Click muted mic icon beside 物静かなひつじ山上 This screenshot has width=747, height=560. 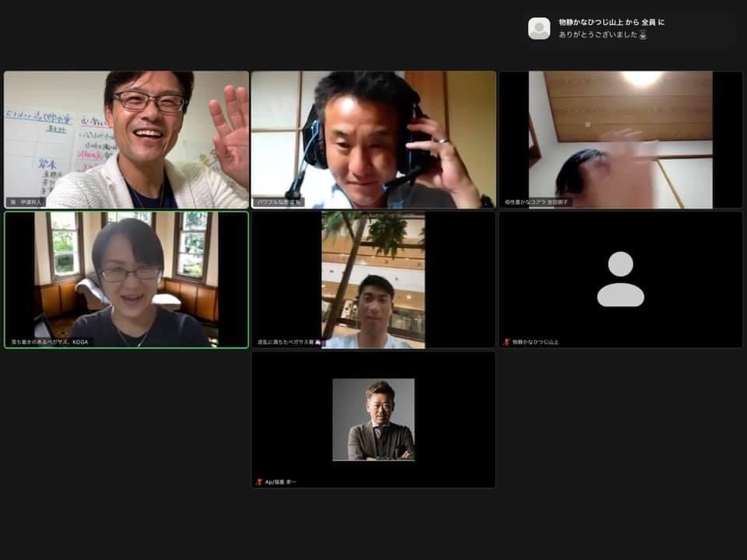click(x=507, y=342)
